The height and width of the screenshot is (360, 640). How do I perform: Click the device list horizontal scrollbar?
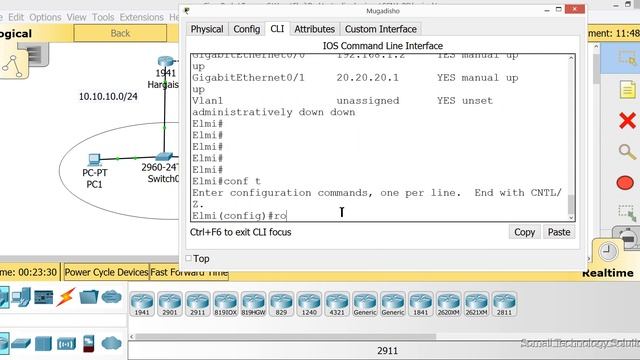286,337
